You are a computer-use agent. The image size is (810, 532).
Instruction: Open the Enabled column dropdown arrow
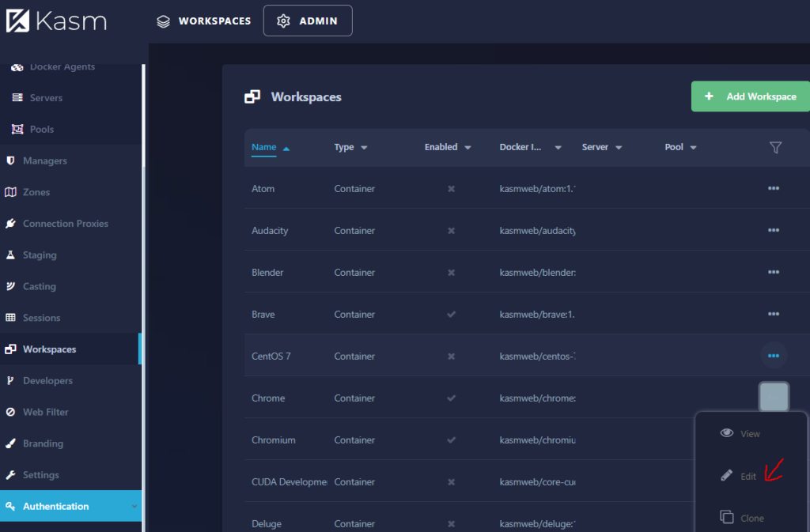click(x=467, y=148)
